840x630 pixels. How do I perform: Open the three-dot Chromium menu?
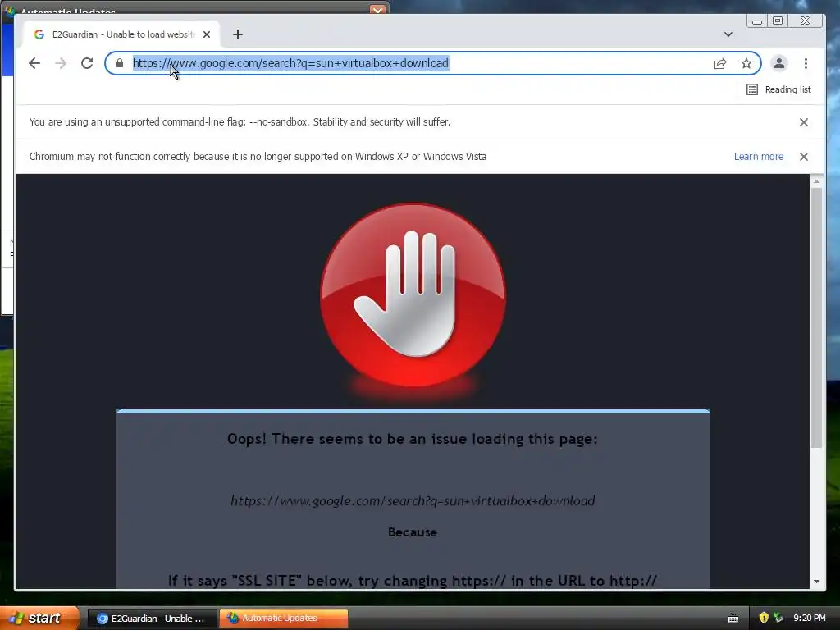(806, 63)
